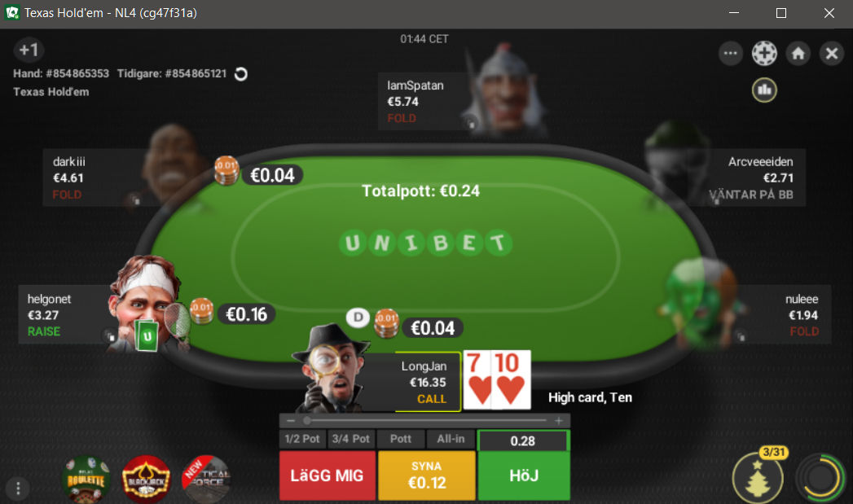Add another table with +1 button
Image resolution: width=853 pixels, height=504 pixels.
click(x=29, y=50)
